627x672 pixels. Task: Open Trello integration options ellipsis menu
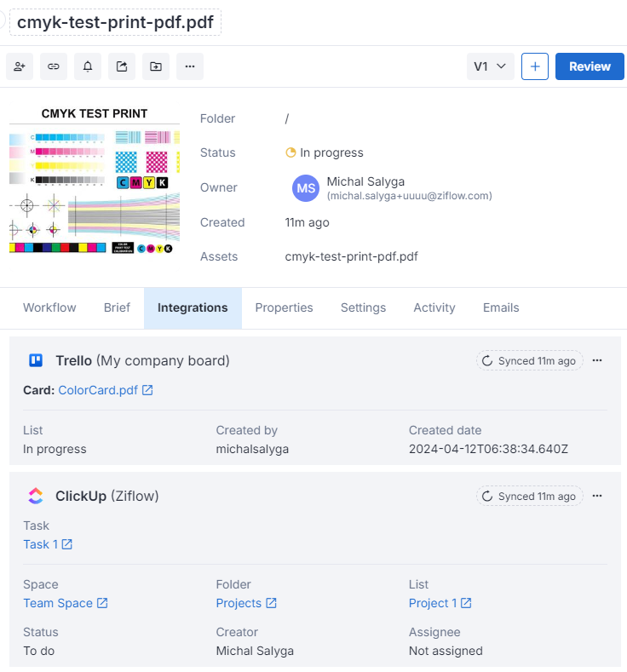(x=597, y=361)
